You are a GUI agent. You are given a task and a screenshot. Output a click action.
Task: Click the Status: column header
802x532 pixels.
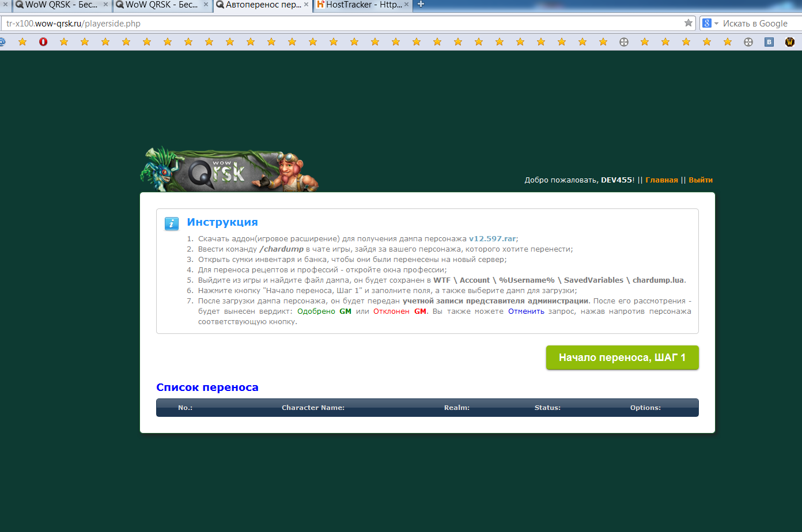coord(547,408)
